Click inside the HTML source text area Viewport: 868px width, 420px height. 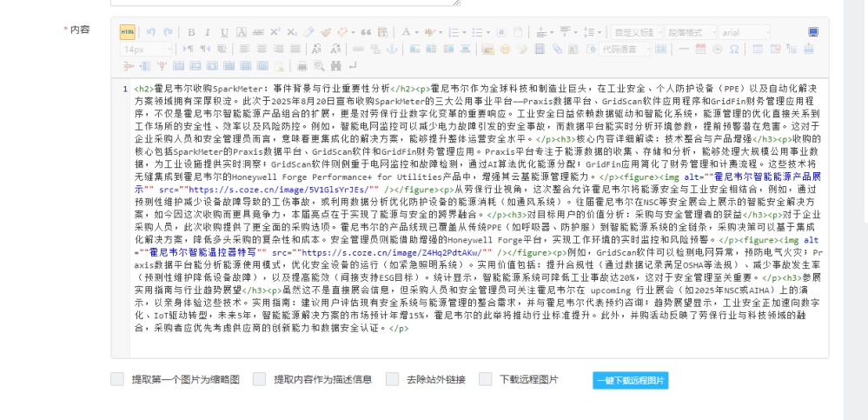[x=479, y=219]
